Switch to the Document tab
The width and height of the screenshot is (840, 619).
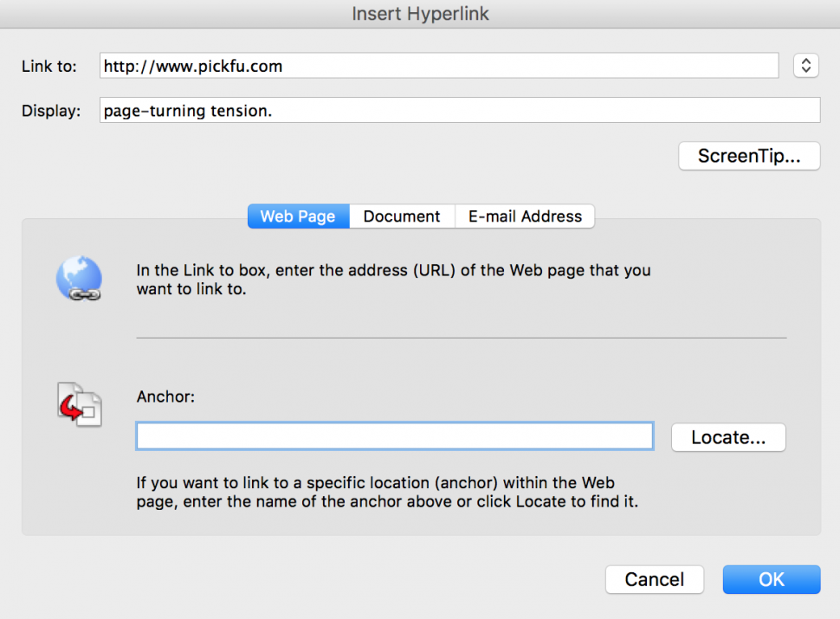tap(401, 216)
